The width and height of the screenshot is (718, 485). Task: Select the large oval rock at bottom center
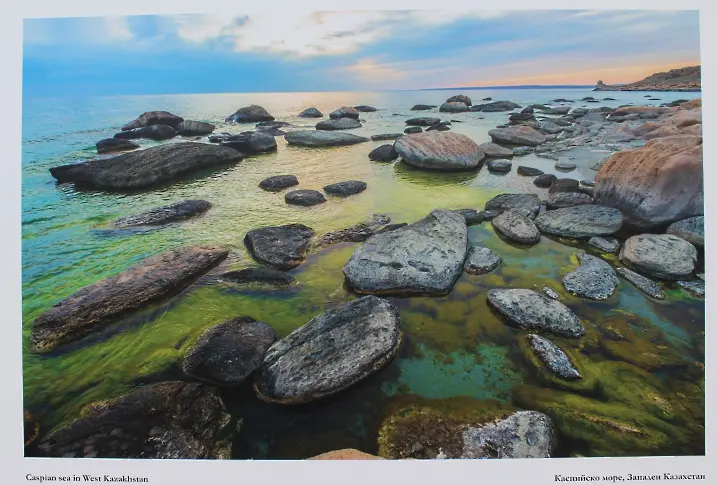point(329,349)
